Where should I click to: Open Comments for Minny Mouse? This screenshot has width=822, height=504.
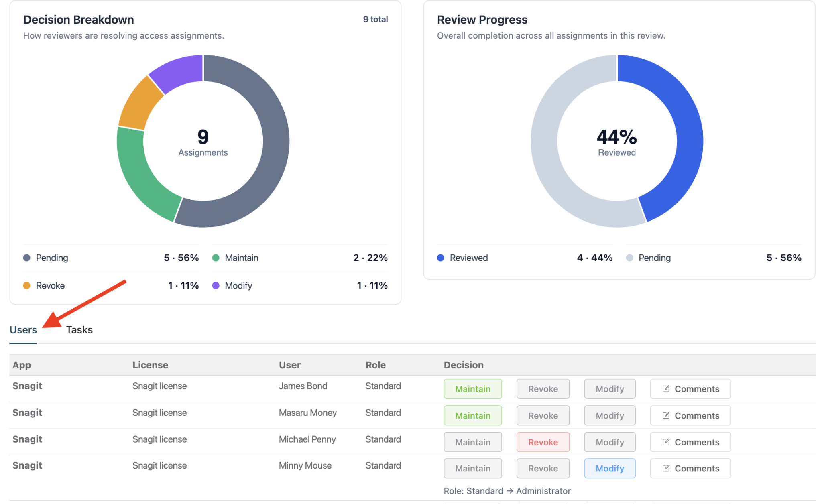coord(690,468)
